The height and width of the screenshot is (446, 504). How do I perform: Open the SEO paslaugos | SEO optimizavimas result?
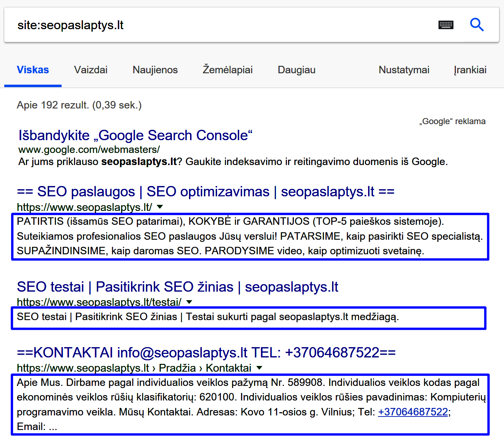click(x=206, y=192)
